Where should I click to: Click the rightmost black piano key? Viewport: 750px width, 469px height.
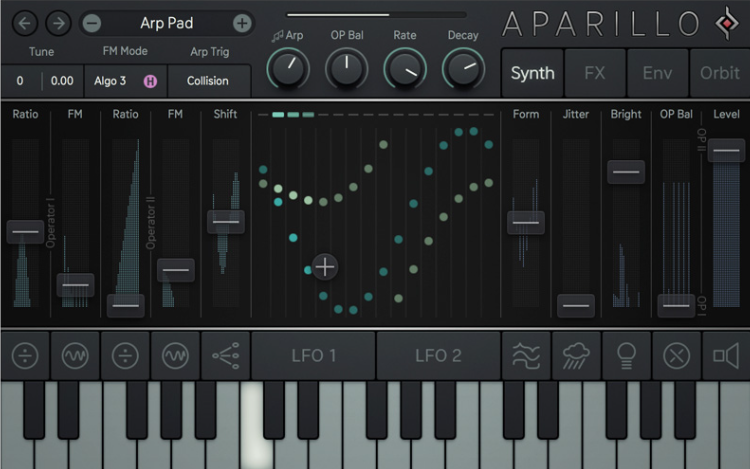point(685,410)
